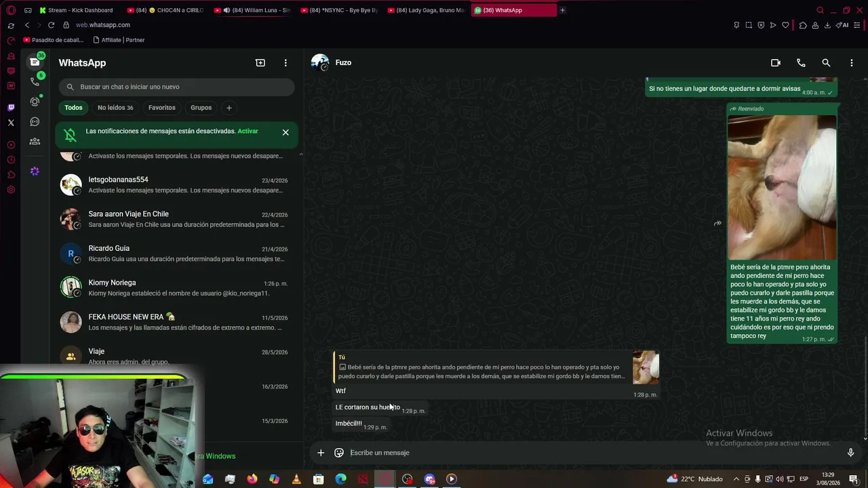
Task: Open the attach plus button in message bar
Action: [x=321, y=453]
